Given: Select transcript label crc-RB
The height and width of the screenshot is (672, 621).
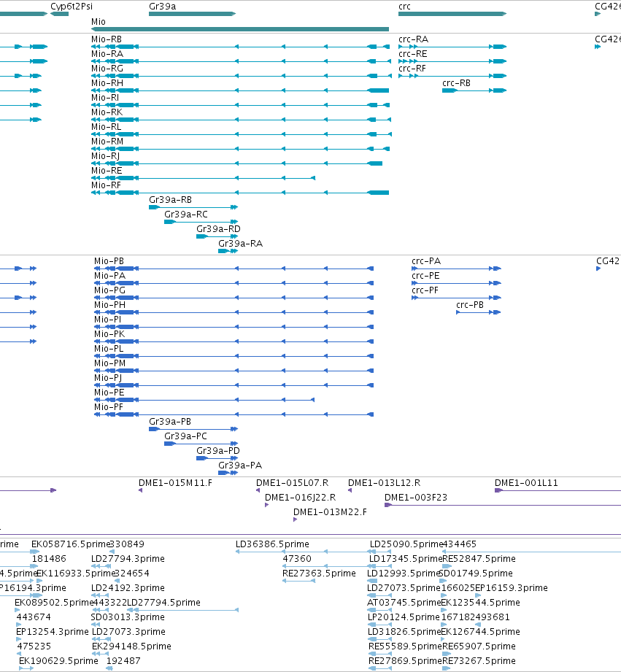Looking at the screenshot, I should (456, 83).
